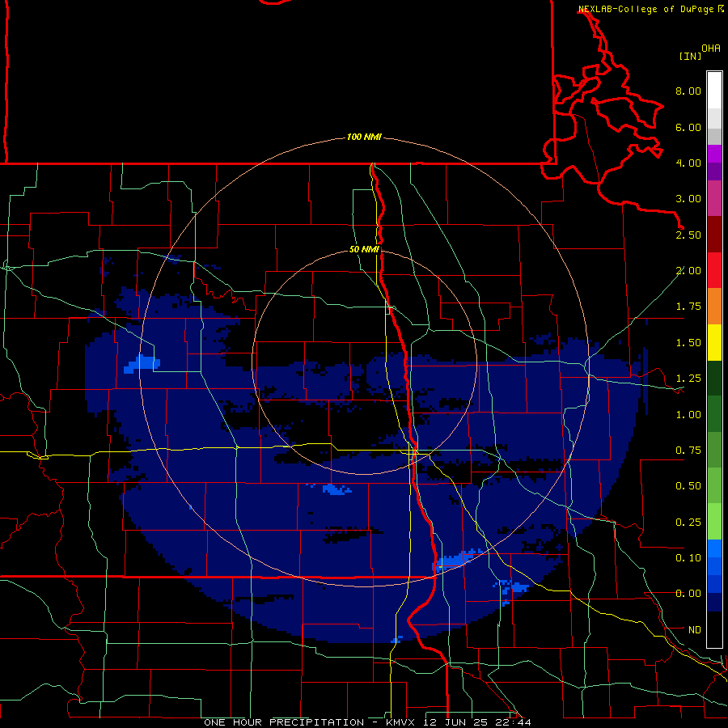Select the black ND swatch in the legend

(x=714, y=629)
